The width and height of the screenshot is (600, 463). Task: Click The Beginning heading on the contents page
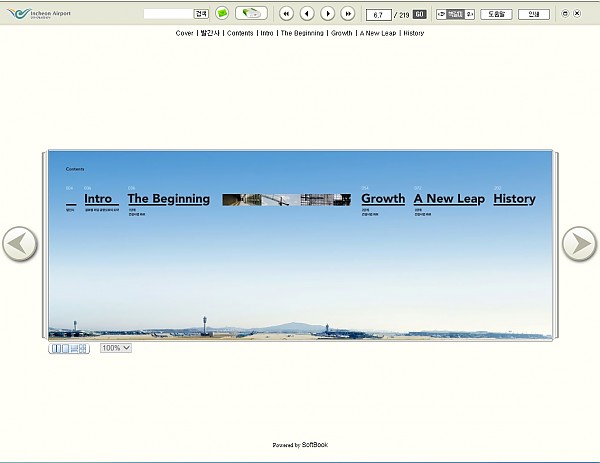coord(169,199)
